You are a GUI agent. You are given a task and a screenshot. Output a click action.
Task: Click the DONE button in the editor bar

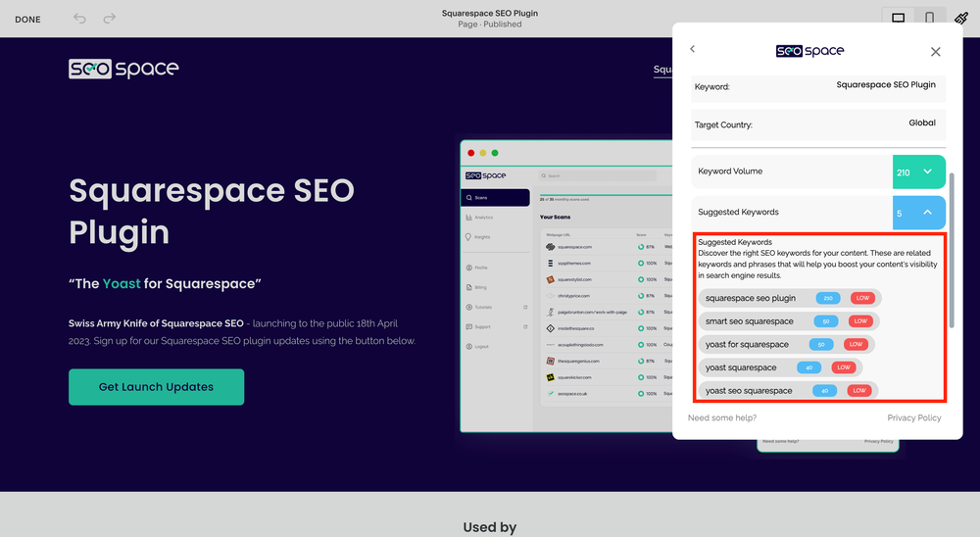pos(27,20)
